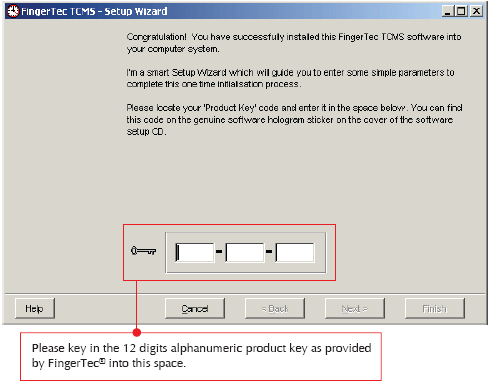490x383 pixels.
Task: Open Help for the Setup Wizard
Action: point(35,308)
